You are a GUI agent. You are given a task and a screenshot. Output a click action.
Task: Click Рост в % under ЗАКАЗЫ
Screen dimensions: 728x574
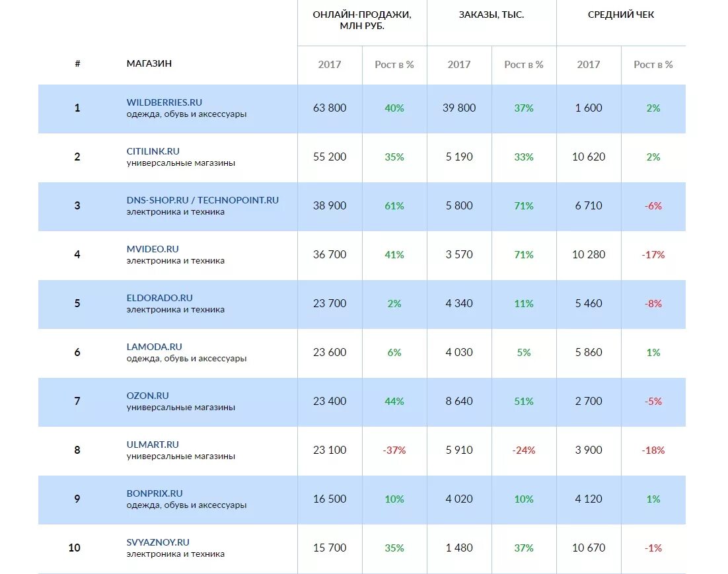[x=524, y=65]
